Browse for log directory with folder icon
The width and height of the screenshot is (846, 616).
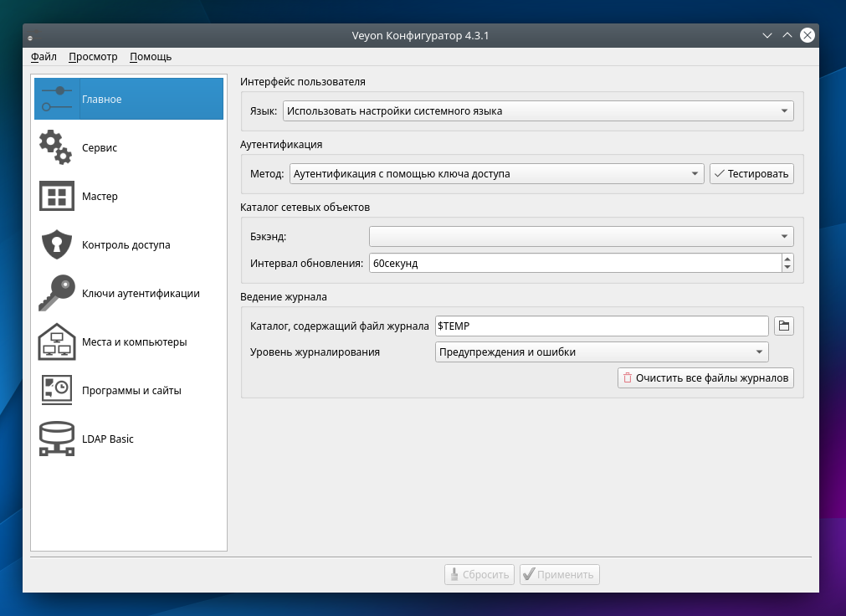pyautogui.click(x=784, y=326)
